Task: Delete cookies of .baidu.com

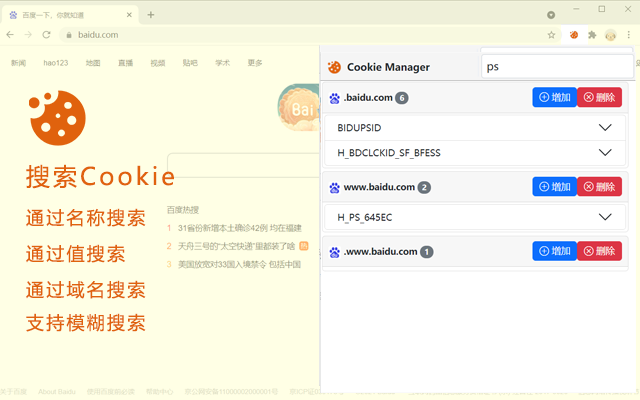Action: 599,97
